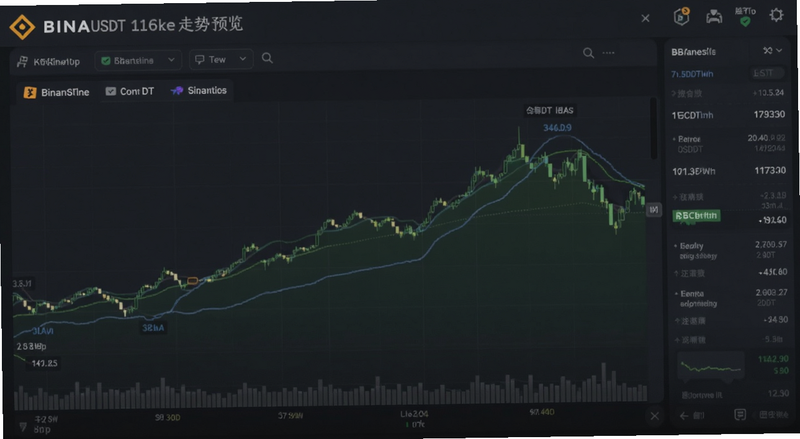Select the BinanSfine tab
Screen dimensions: 800x439
57,92
